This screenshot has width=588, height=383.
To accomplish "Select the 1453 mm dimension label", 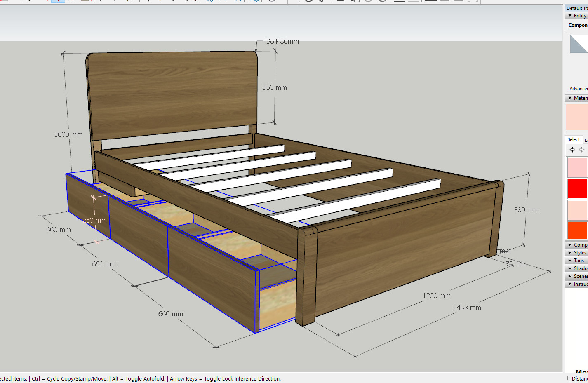I will [x=467, y=308].
